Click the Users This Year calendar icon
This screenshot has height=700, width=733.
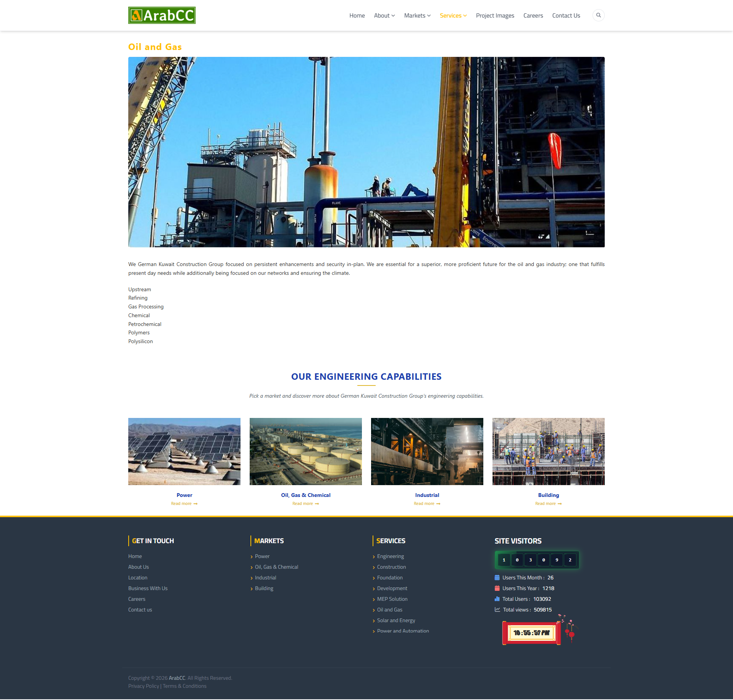pos(497,588)
